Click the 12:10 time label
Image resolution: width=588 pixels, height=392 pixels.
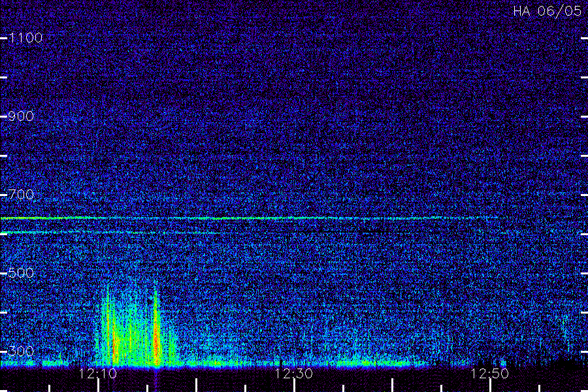point(98,374)
